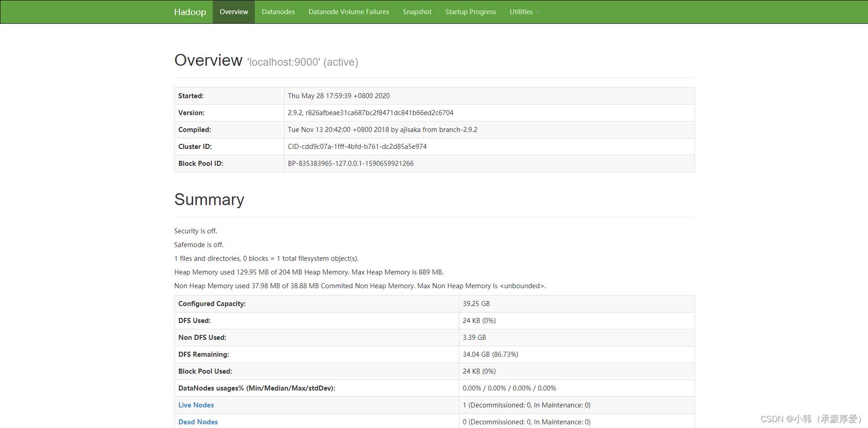Click the Hadoop brand link

pyautogui.click(x=190, y=12)
